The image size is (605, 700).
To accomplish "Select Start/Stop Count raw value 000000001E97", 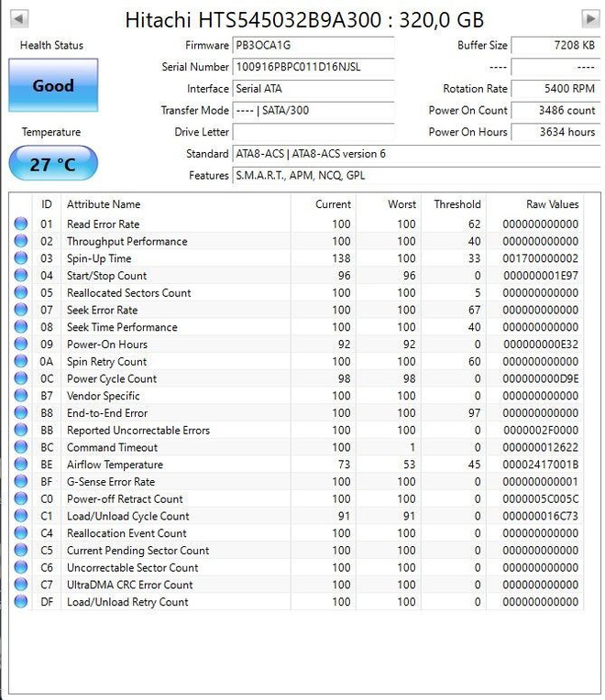I will [x=540, y=276].
